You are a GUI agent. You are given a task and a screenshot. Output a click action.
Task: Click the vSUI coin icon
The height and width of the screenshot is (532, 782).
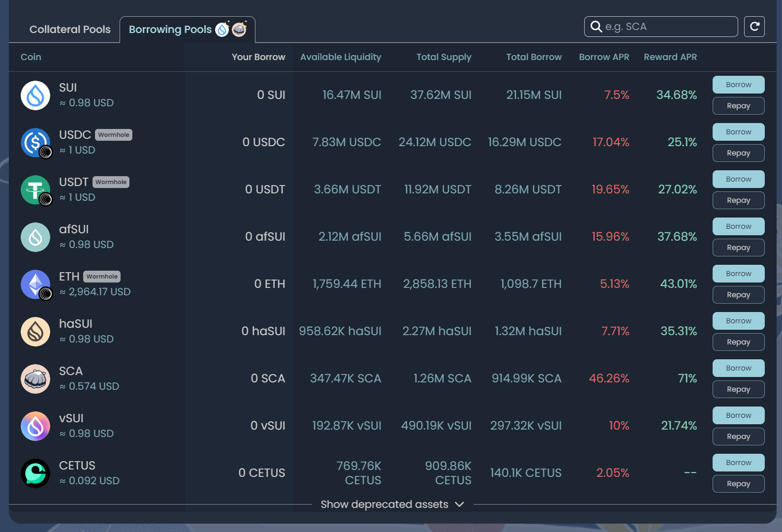click(35, 426)
